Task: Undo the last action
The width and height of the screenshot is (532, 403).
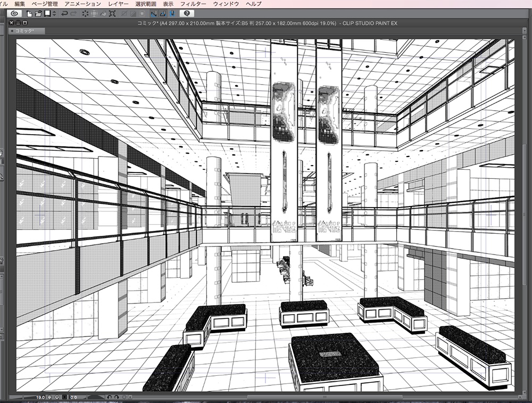Action: coord(64,14)
